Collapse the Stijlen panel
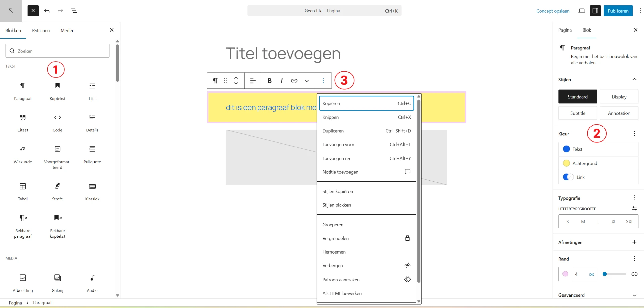The height and width of the screenshot is (308, 644). point(634,79)
